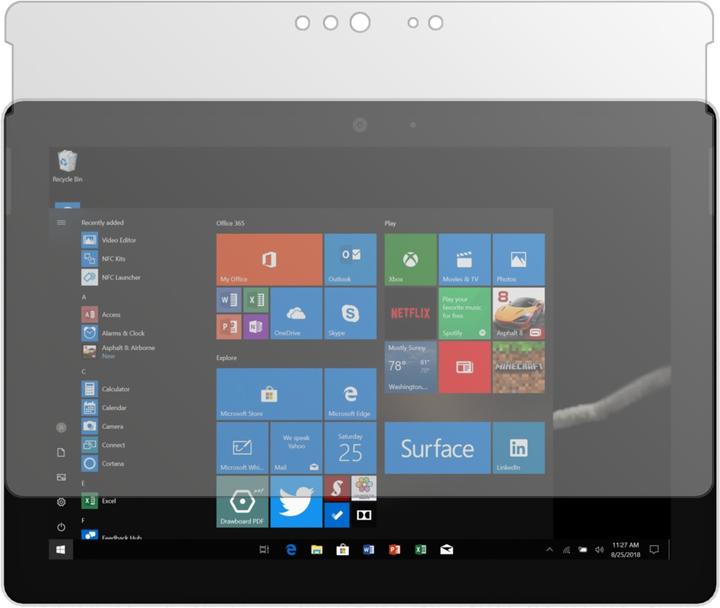Expand the Start menu hamburger button
Viewport: 720px width, 608px height.
61,223
